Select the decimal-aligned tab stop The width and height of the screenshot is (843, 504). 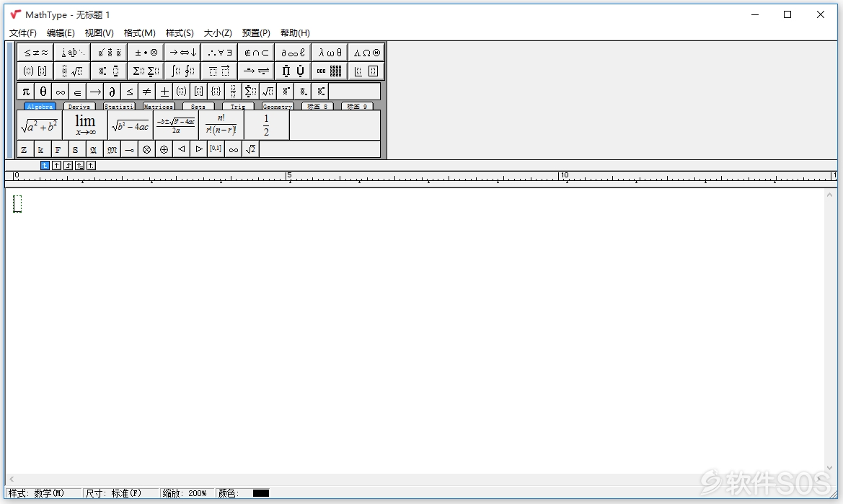click(92, 166)
